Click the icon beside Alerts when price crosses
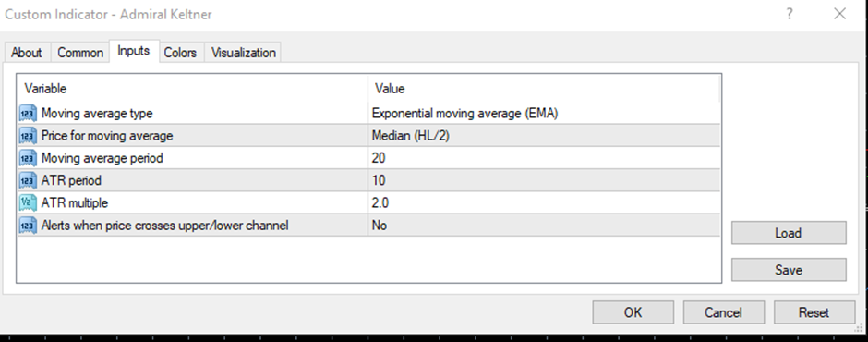Image resolution: width=868 pixels, height=342 pixels. (x=28, y=226)
